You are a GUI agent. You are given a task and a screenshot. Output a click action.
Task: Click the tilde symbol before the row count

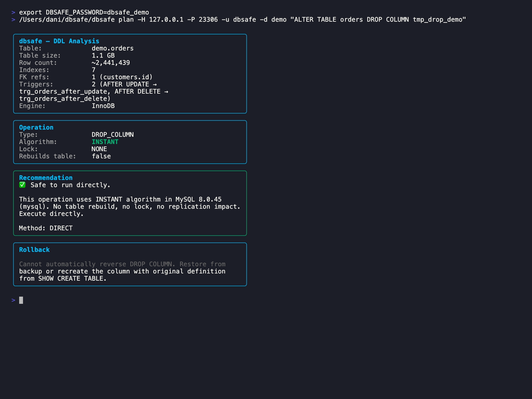pyautogui.click(x=93, y=63)
